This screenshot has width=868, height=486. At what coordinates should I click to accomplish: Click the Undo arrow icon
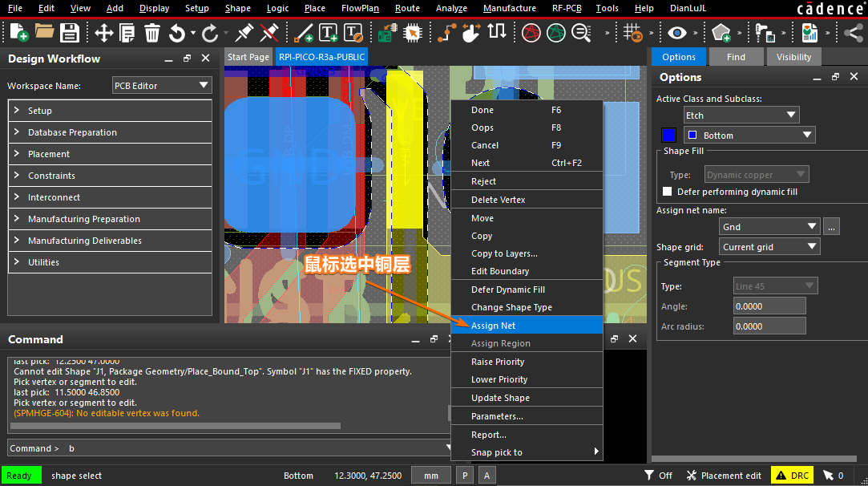coord(177,33)
